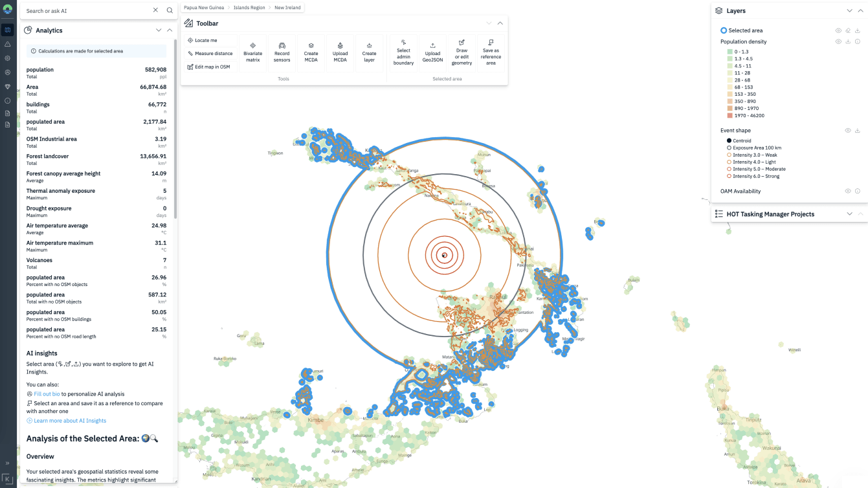
Task: Activate the Select admin boundary tool
Action: [403, 52]
